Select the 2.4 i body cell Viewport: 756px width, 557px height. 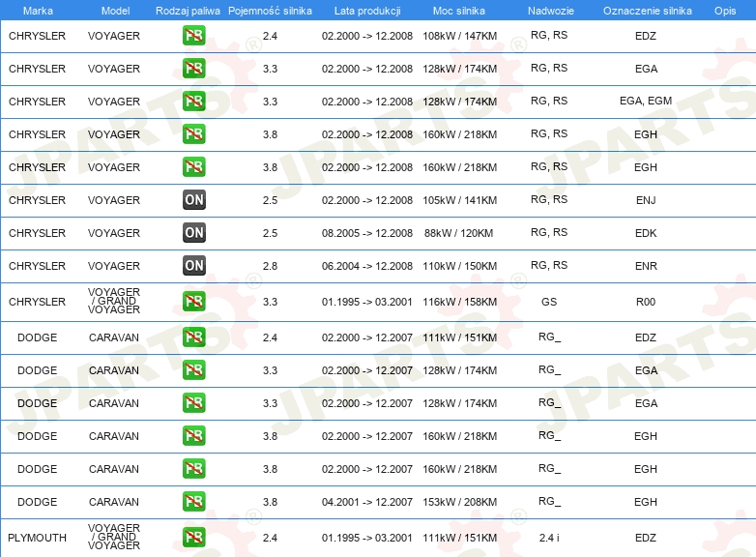(x=549, y=538)
